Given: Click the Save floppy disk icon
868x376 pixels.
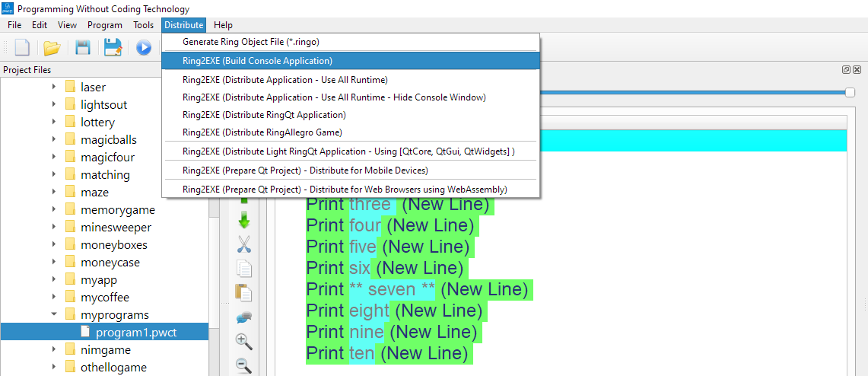Looking at the screenshot, I should pyautogui.click(x=83, y=48).
